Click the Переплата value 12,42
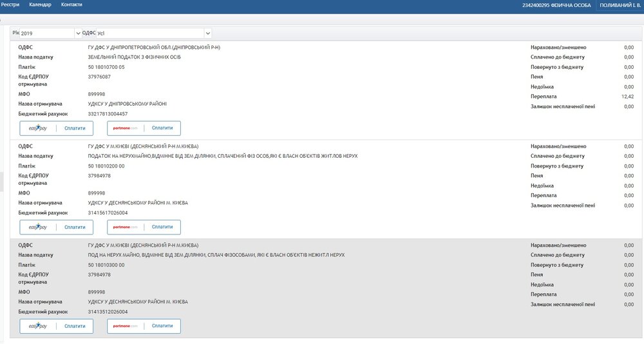 click(627, 97)
